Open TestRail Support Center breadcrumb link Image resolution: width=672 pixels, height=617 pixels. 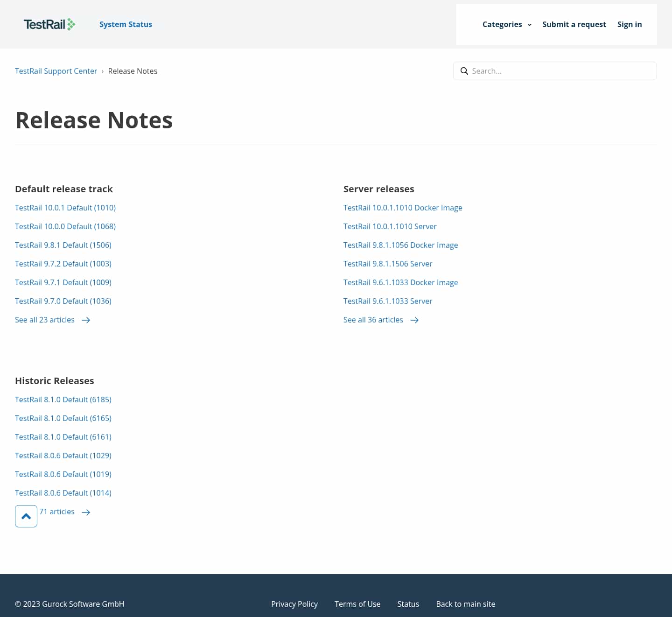pyautogui.click(x=56, y=71)
